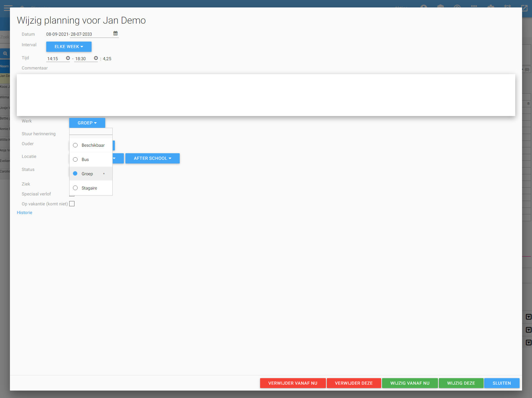Collapse the Groep work dropdown

87,123
